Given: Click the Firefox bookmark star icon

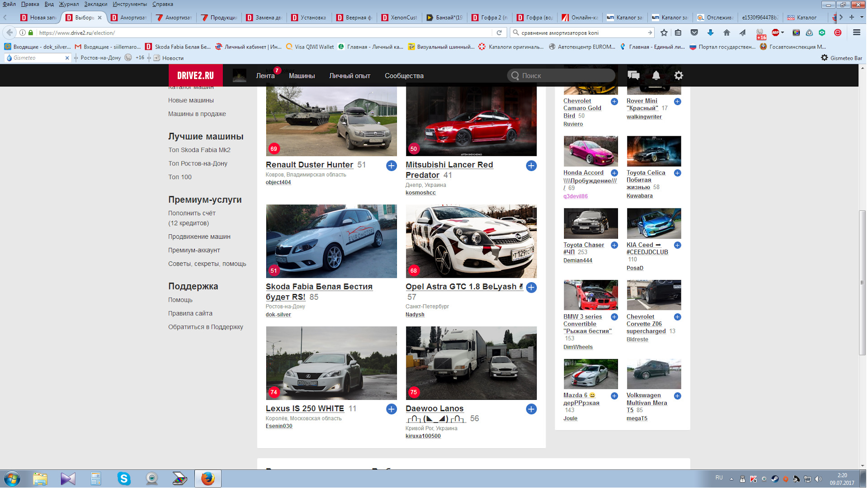Looking at the screenshot, I should coord(664,33).
